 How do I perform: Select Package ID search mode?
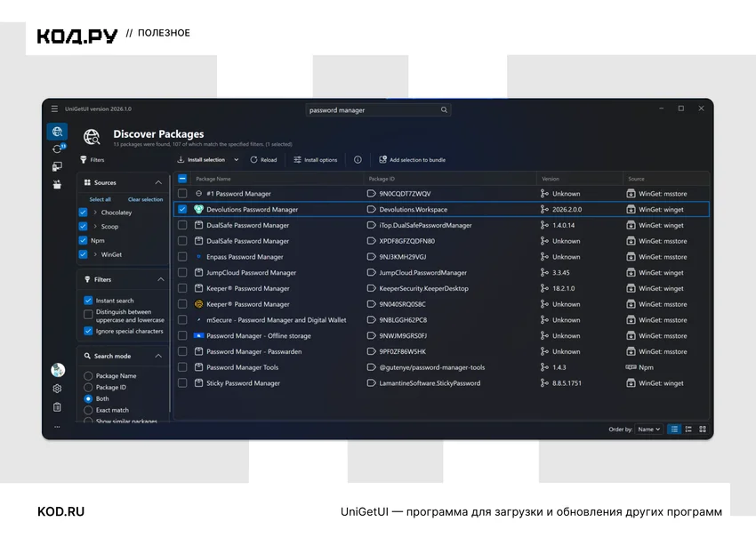coord(88,387)
